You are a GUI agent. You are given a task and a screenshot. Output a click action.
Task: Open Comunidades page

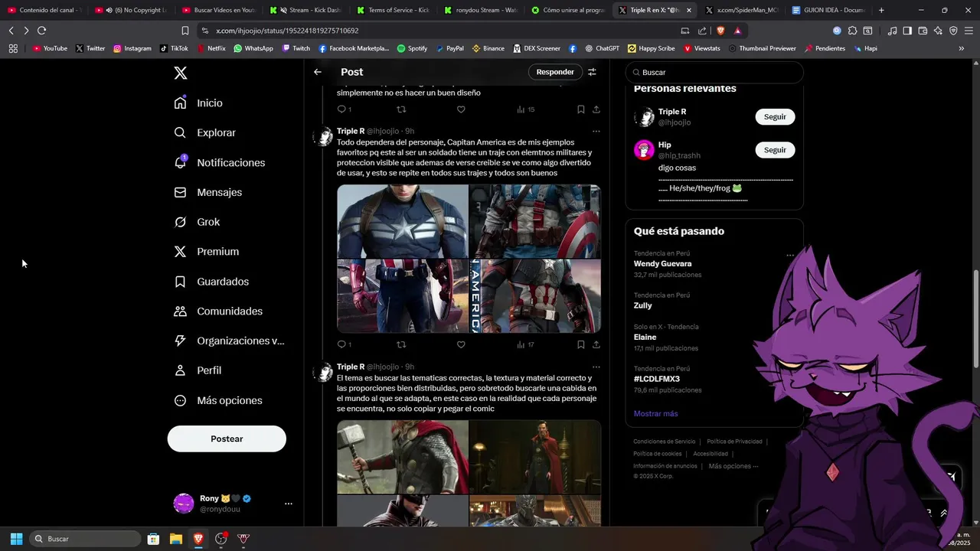coord(219,311)
